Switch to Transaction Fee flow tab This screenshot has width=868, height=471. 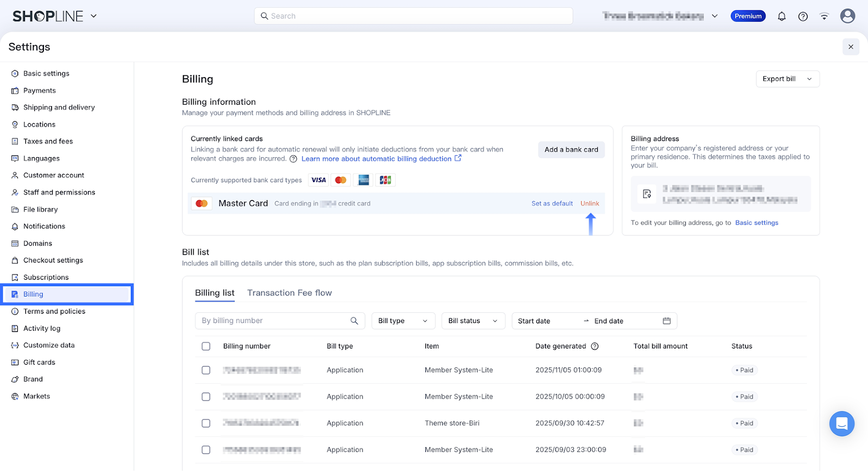[289, 293]
